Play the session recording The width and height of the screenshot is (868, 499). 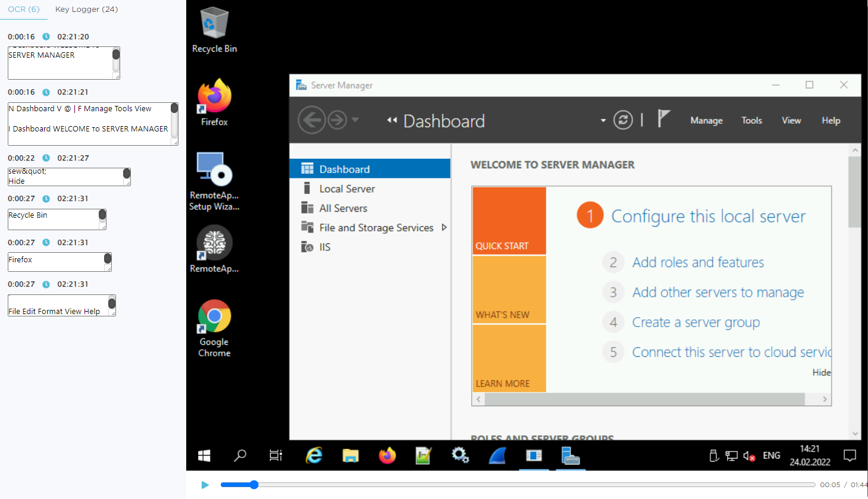[x=205, y=485]
